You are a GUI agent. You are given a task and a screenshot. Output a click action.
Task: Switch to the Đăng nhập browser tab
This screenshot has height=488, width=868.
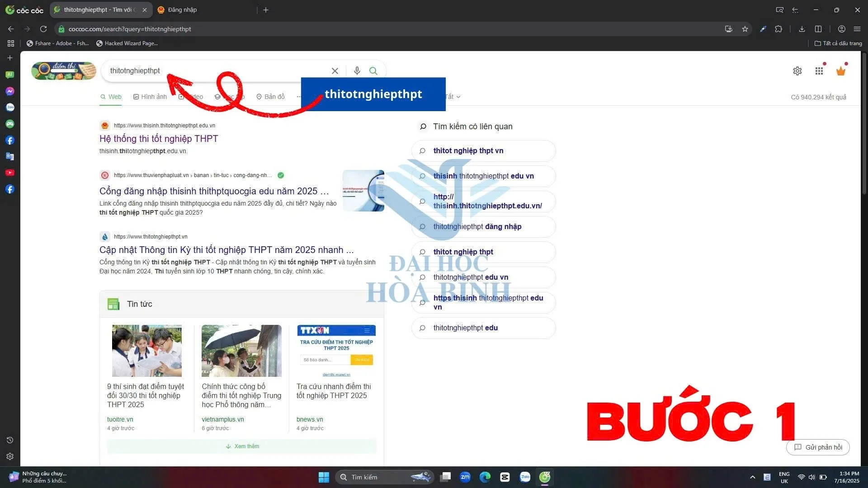pos(182,9)
